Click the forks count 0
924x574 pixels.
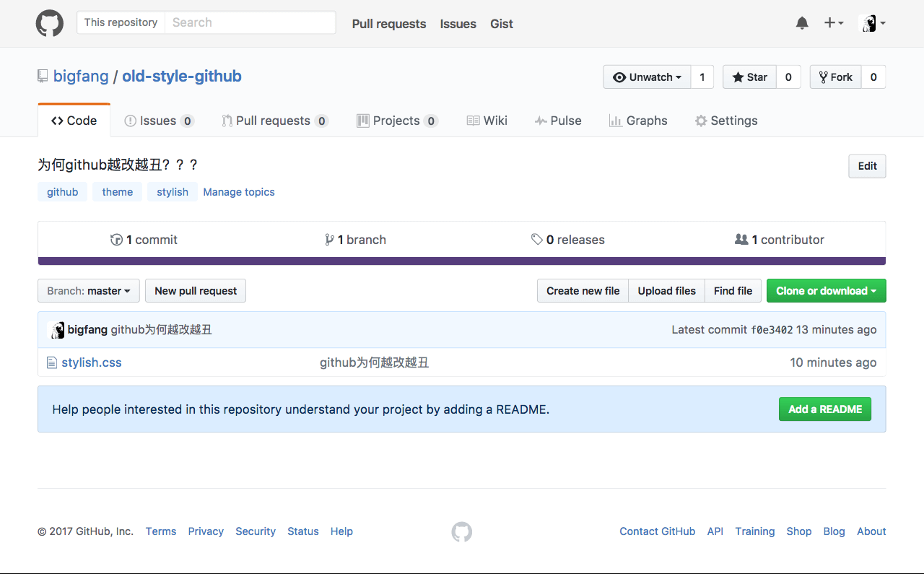click(x=873, y=77)
